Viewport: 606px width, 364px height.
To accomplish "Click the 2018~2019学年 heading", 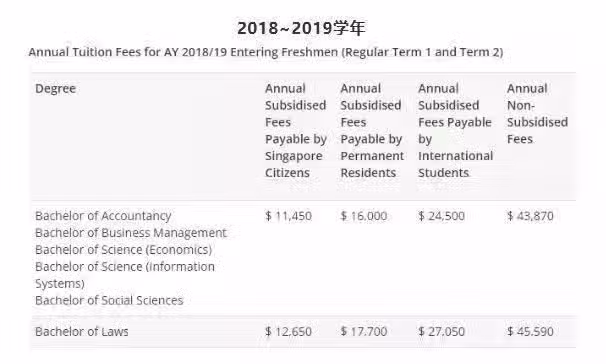I will coord(301,28).
